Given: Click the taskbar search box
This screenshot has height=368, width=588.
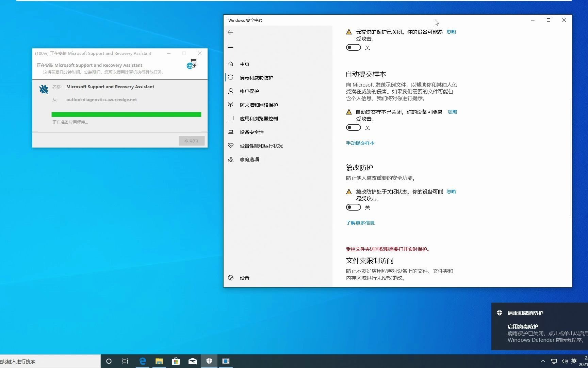Looking at the screenshot, I should click(x=50, y=361).
